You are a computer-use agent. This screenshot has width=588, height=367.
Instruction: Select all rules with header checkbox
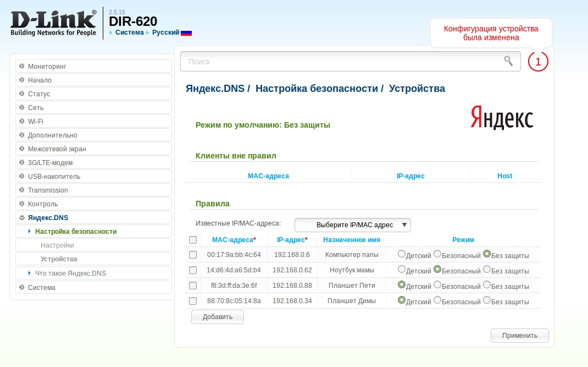(193, 240)
